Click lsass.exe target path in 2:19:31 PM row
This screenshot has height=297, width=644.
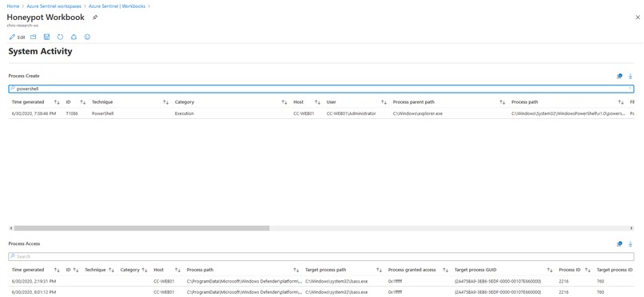[x=336, y=281]
